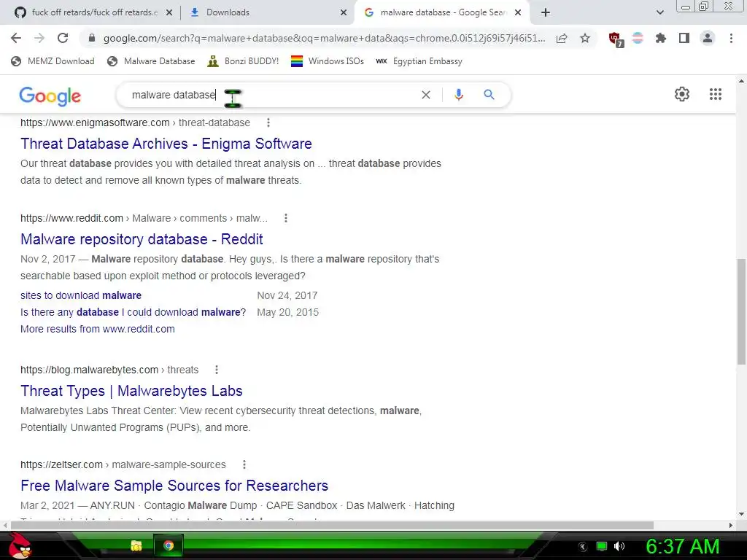Click the Chrome address bar URL
Image resolution: width=747 pixels, height=560 pixels.
[x=324, y=38]
